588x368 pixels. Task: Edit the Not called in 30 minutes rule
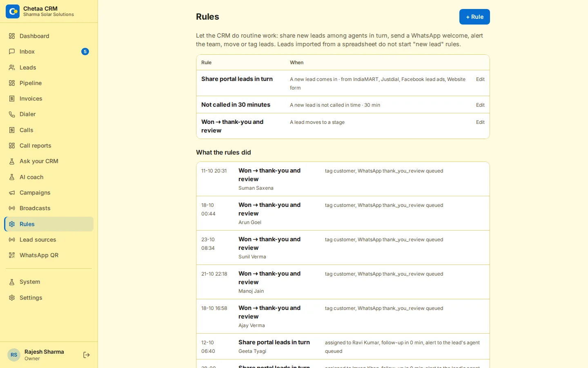coord(480,105)
